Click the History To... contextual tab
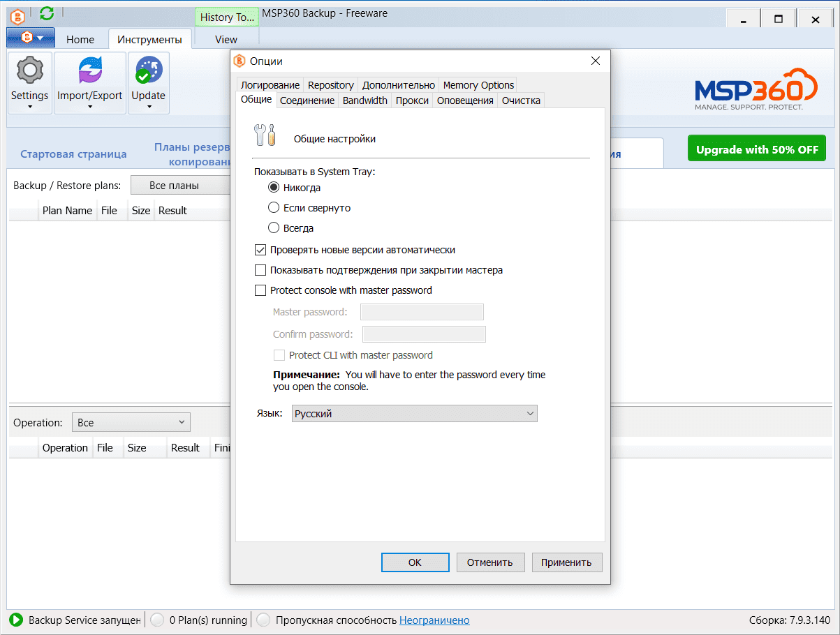 pyautogui.click(x=226, y=17)
